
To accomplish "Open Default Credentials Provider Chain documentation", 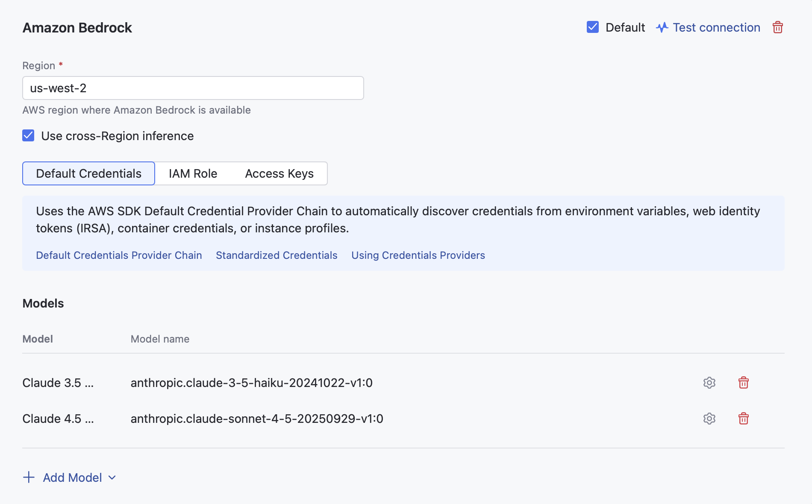I will 119,255.
